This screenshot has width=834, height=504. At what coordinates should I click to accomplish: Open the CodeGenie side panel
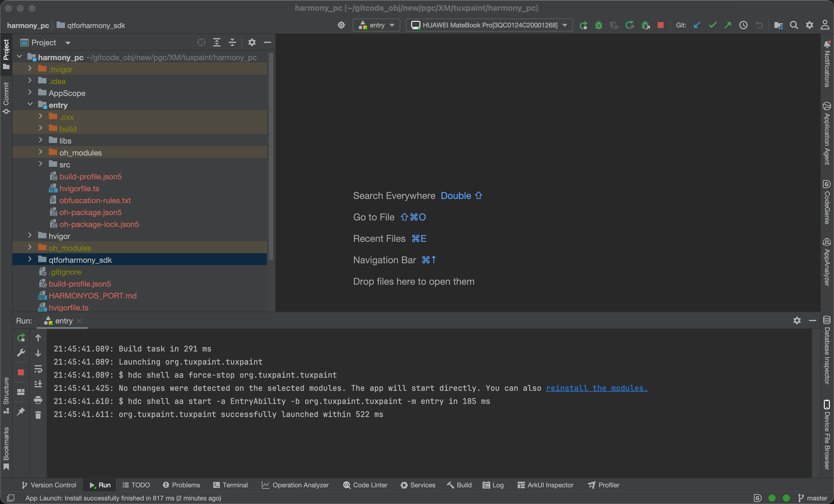[827, 202]
